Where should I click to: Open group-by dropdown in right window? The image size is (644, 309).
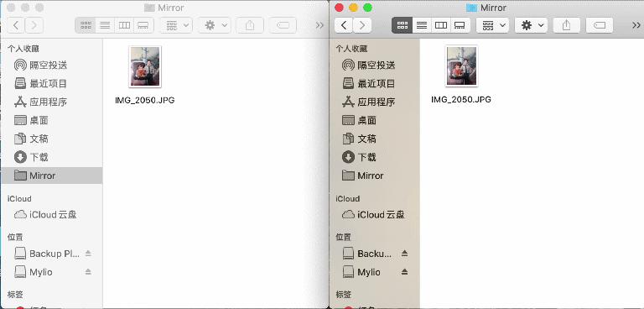(492, 25)
